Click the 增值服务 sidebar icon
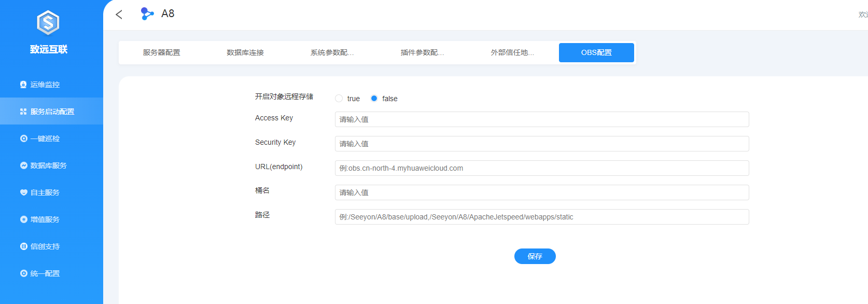This screenshot has width=868, height=304. click(x=23, y=219)
